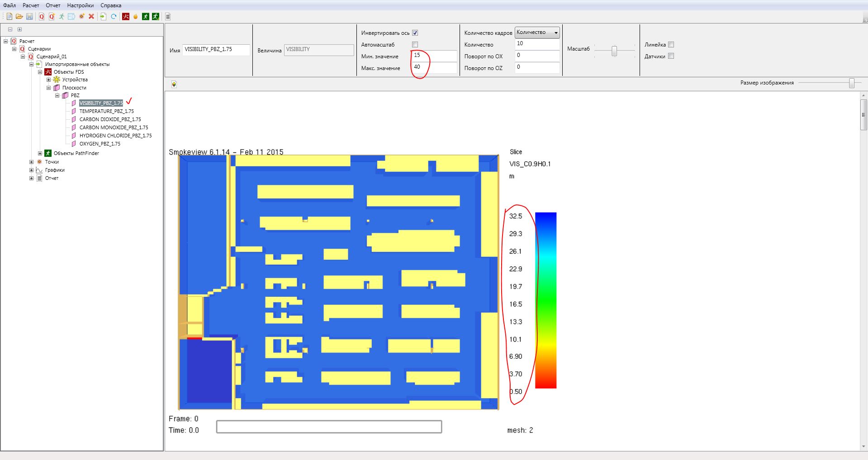Viewport: 868px width, 460px height.
Task: Click the orange flame toolbar icon
Action: [135, 17]
